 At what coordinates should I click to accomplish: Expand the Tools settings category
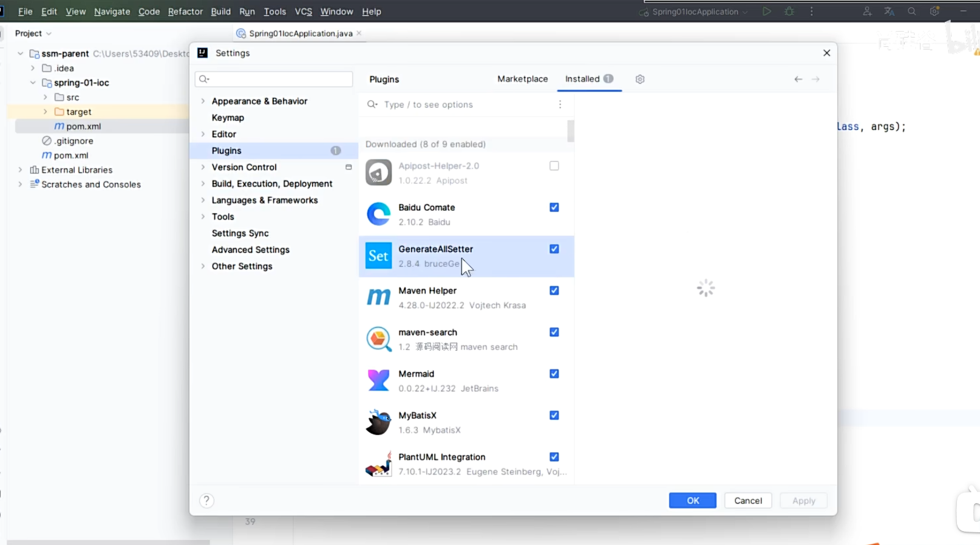pos(203,217)
